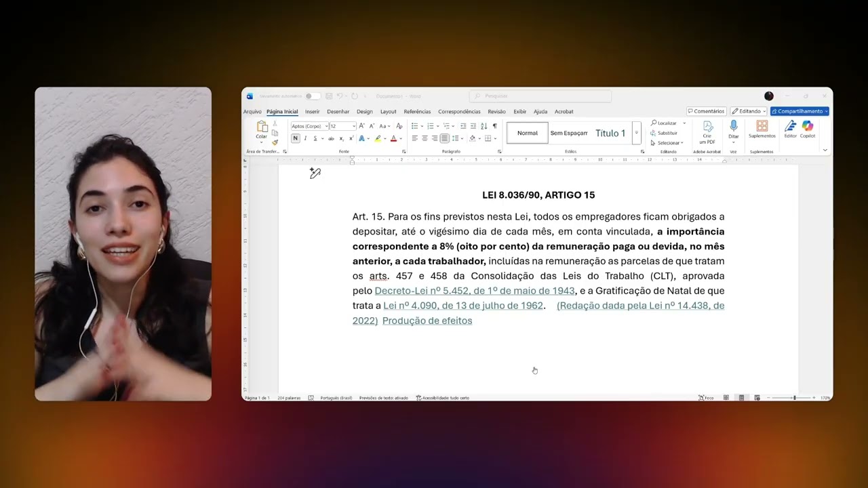Image resolution: width=868 pixels, height=488 pixels.
Task: Undo the last action
Action: click(339, 96)
